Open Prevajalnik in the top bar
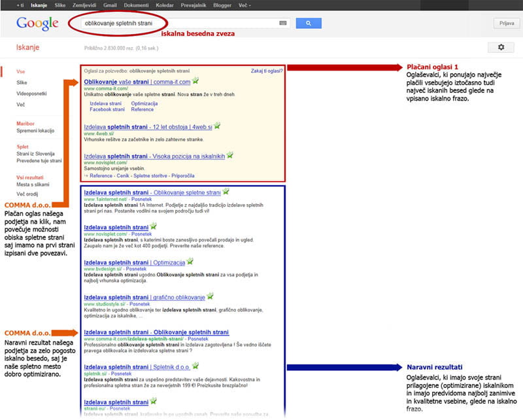Image resolution: width=523 pixels, height=420 pixels. pyautogui.click(x=194, y=5)
